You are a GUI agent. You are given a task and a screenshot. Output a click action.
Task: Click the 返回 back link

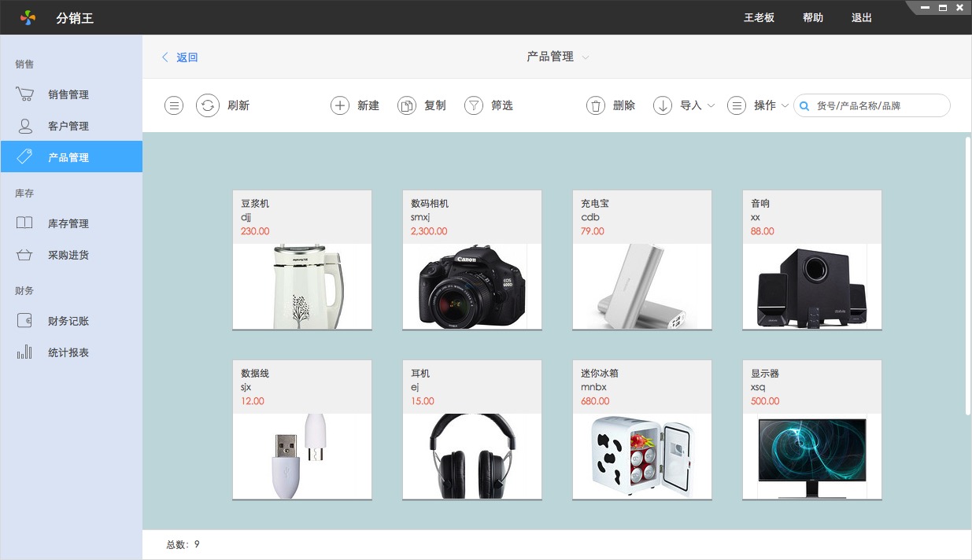point(180,57)
